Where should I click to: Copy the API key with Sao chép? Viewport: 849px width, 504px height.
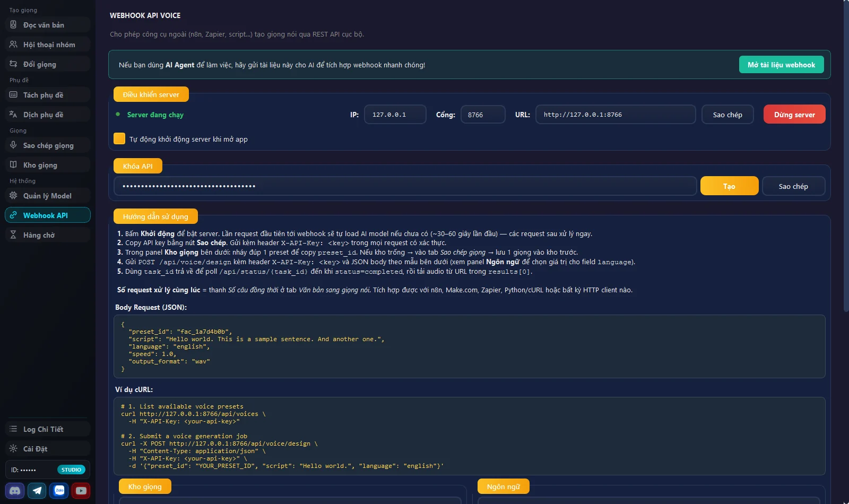click(793, 186)
